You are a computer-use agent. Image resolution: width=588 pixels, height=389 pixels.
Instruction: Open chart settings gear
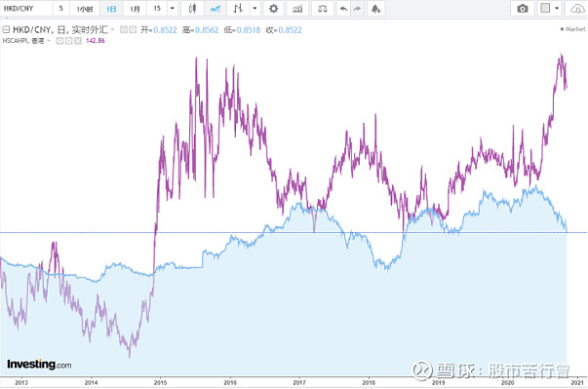(274, 8)
